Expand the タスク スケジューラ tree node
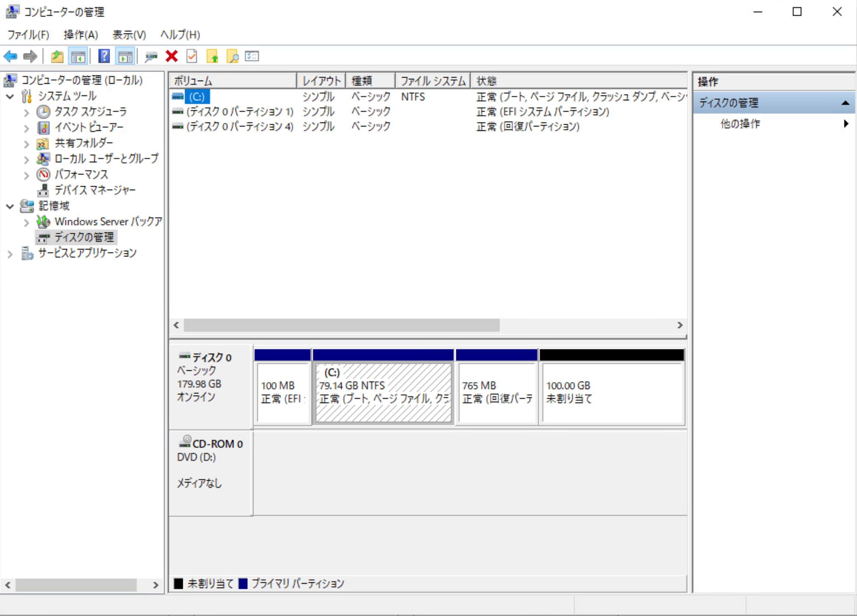This screenshot has width=857, height=616. (27, 112)
